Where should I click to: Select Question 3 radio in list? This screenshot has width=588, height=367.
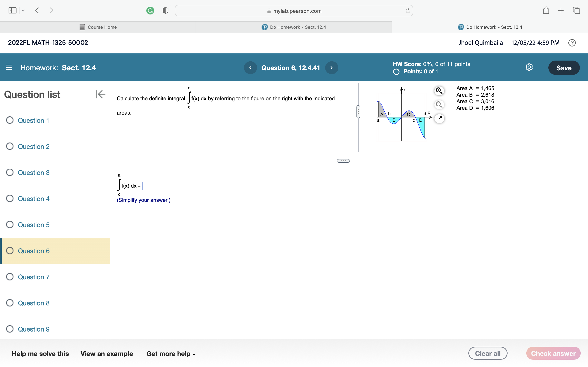pyautogui.click(x=10, y=172)
